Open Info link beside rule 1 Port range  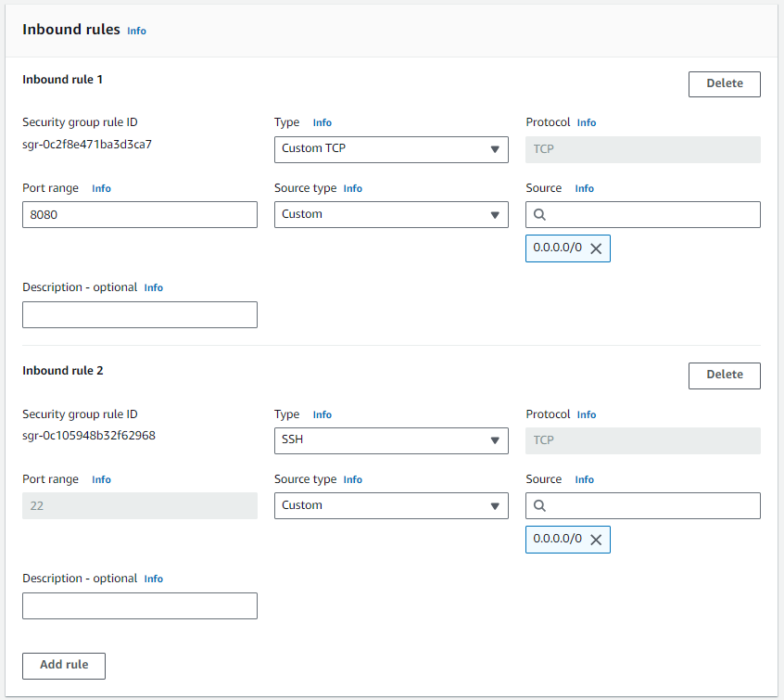(x=101, y=188)
